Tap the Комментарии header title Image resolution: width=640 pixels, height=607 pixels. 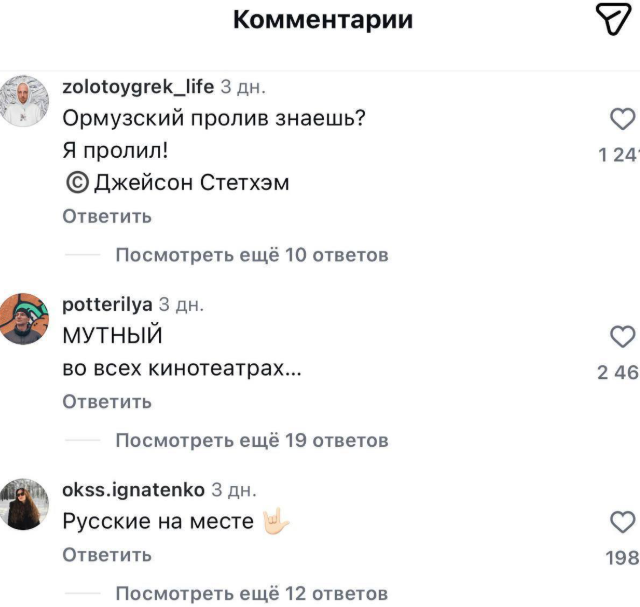tap(323, 20)
